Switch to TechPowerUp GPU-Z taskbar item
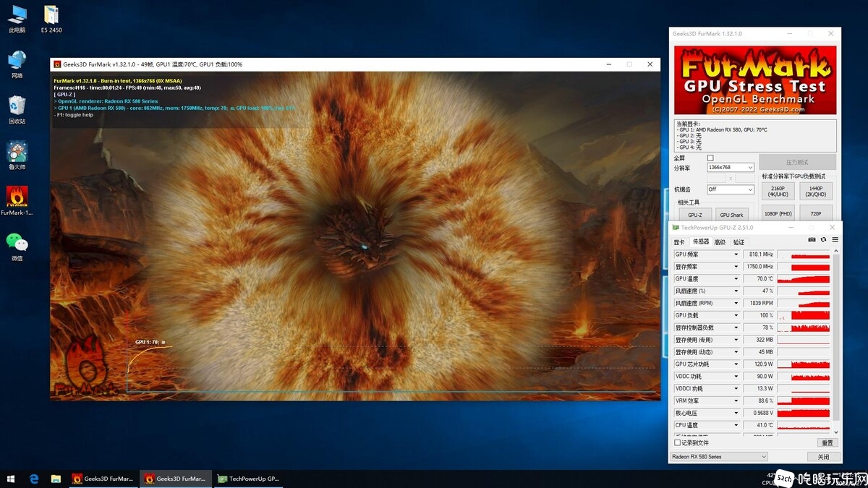Image resolution: width=868 pixels, height=488 pixels. [x=248, y=479]
